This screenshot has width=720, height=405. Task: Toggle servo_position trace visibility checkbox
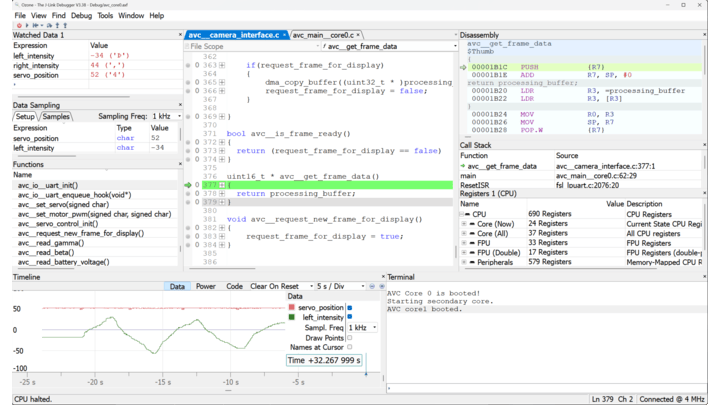(x=350, y=308)
